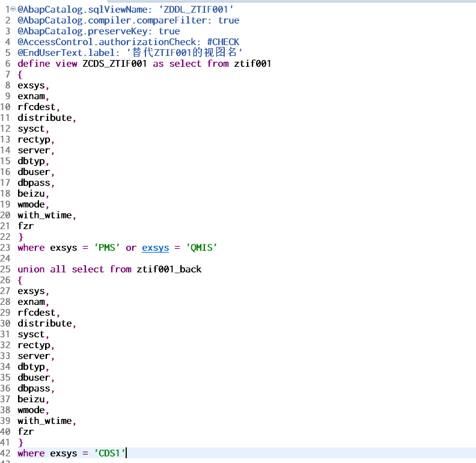476x463 pixels.
Task: Click field dbpass on line 36
Action: click(x=34, y=388)
